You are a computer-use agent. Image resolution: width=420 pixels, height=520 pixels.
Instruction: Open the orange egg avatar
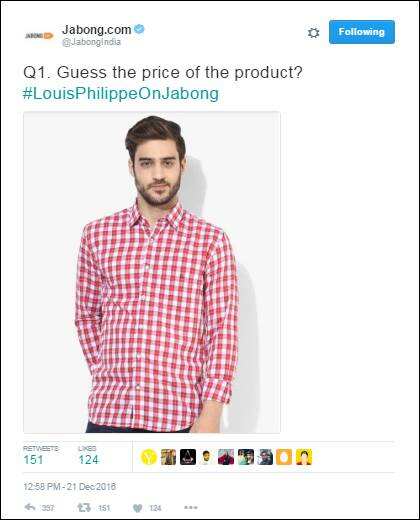[284, 457]
